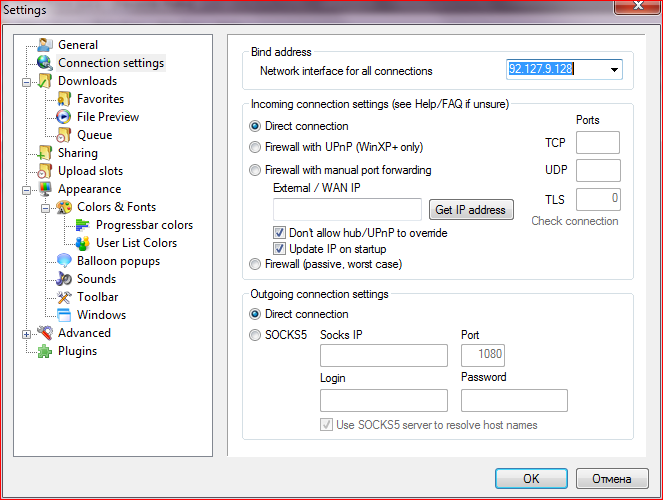Open the Favorites star folder icon

63,99
